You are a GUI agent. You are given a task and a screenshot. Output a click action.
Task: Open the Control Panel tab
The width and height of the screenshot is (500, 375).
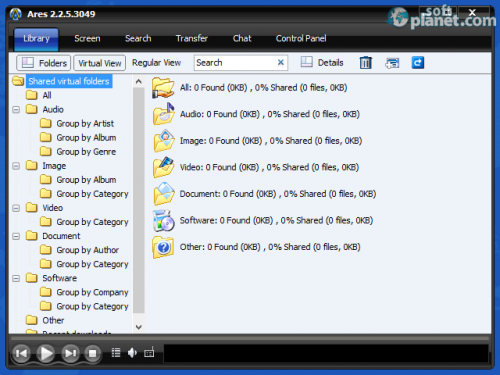tap(301, 39)
